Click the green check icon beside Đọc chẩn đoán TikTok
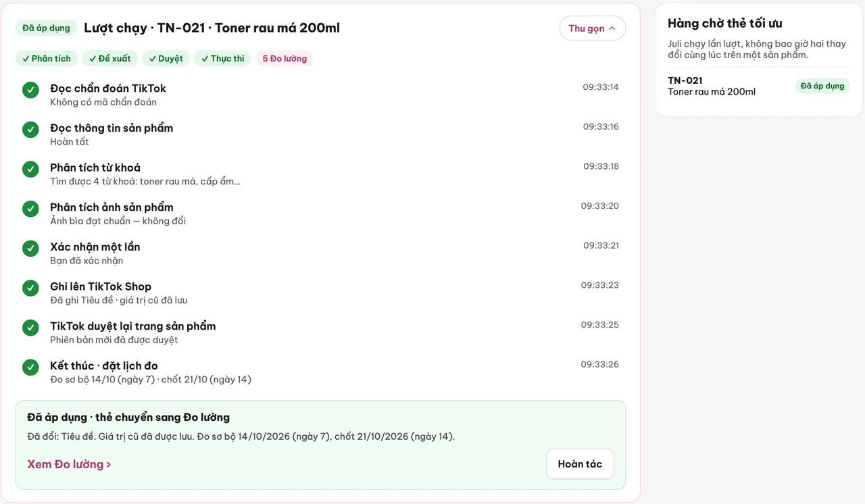Viewport: 865px width, 504px height. pyautogui.click(x=30, y=90)
